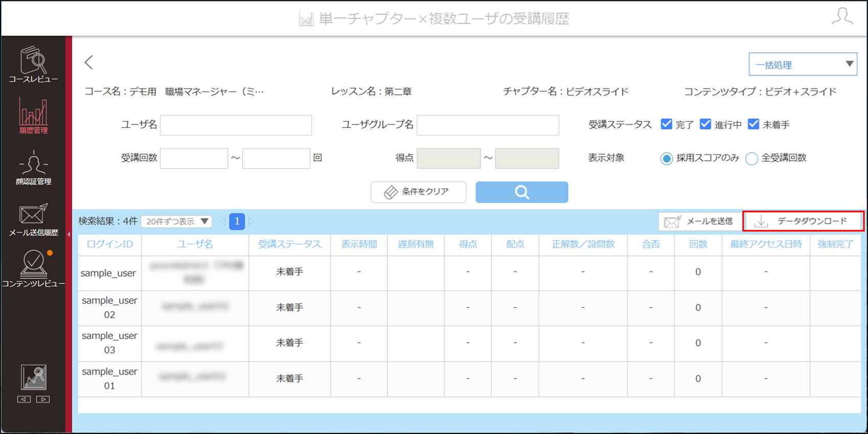Click the 検索結果：4件 text
This screenshot has width=868, height=434.
[x=108, y=221]
